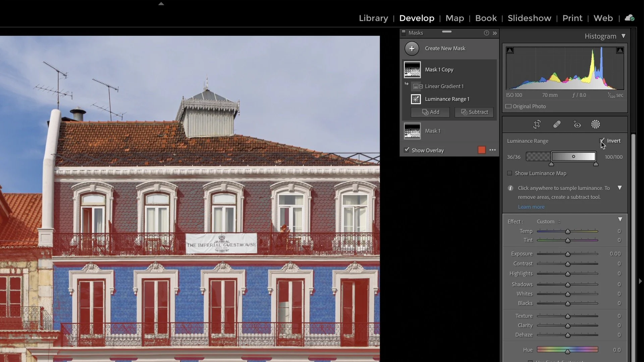
Task: Click the Lightroom cloud sync icon
Action: click(630, 18)
